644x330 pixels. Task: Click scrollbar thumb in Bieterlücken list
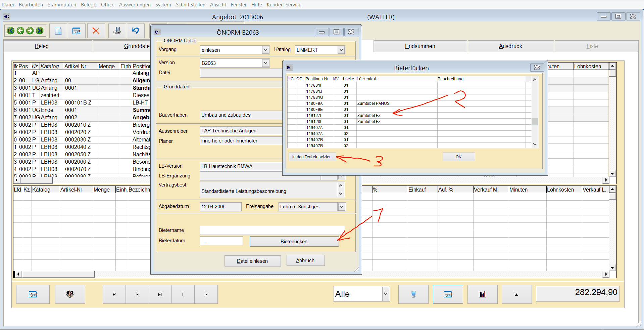(x=535, y=122)
